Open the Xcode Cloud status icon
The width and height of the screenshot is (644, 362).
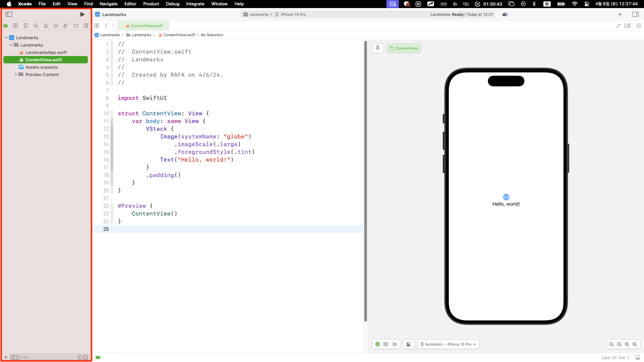click(505, 14)
